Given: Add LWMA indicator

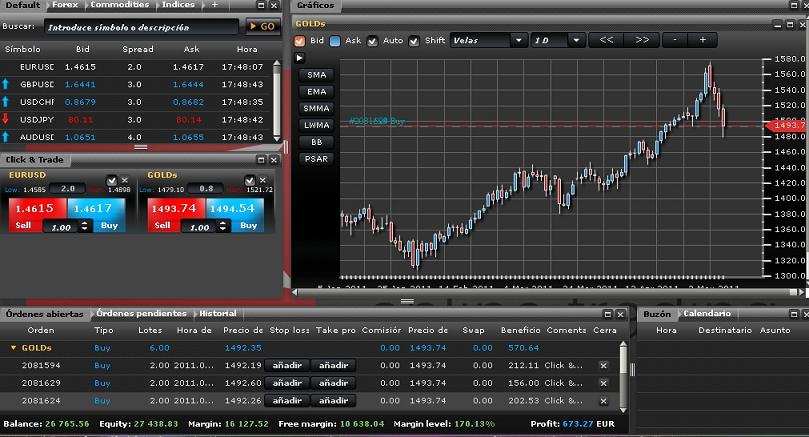Looking at the screenshot, I should [x=316, y=125].
